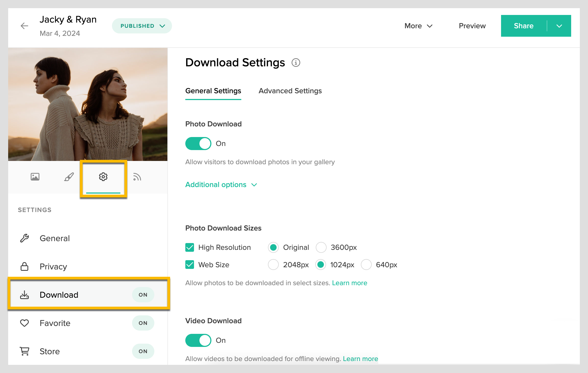
Task: Uncheck the High Resolution checkbox
Action: tap(190, 247)
